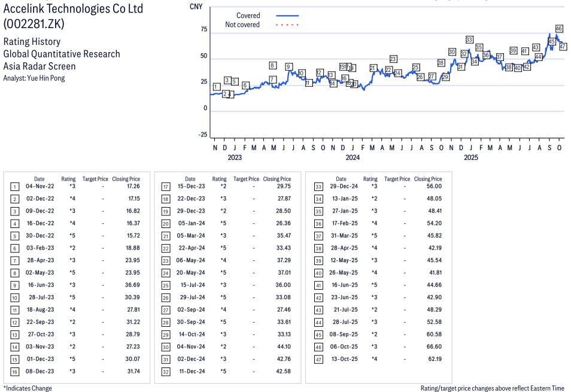This screenshot has width=571, height=392.
Task: Click the 2024 year label on the axis
Action: pyautogui.click(x=353, y=157)
